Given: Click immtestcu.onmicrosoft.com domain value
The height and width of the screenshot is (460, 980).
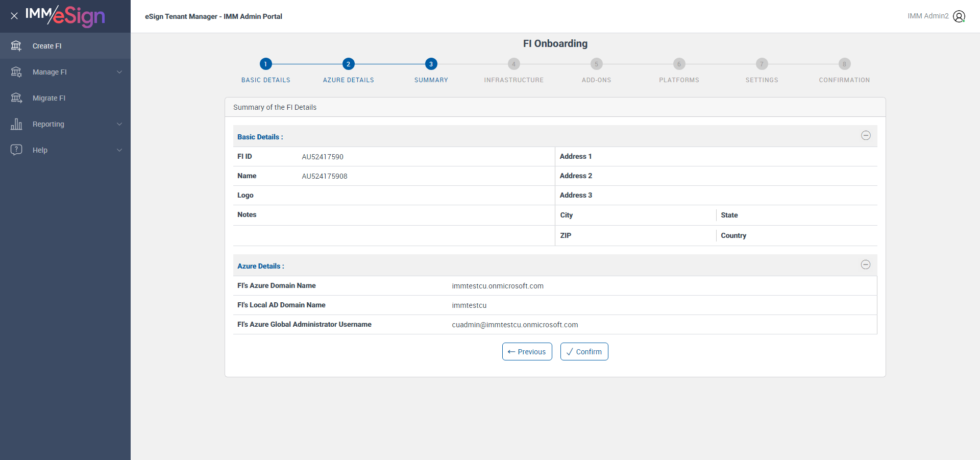Looking at the screenshot, I should point(498,286).
